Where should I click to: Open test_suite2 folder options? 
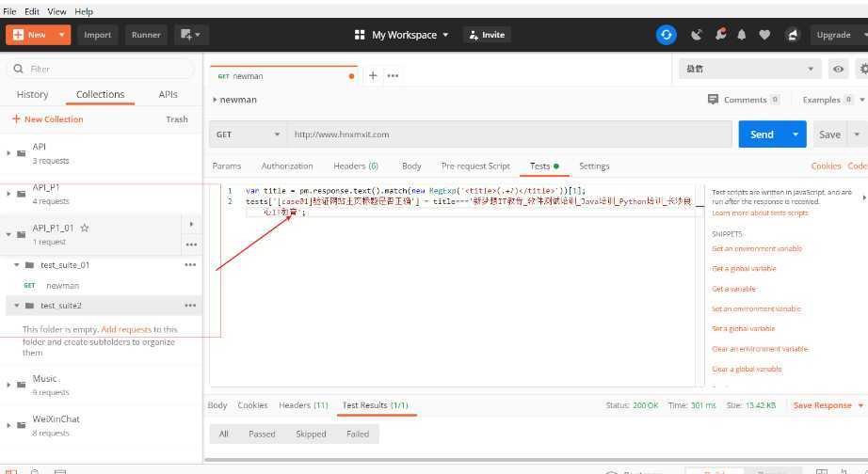pyautogui.click(x=190, y=306)
